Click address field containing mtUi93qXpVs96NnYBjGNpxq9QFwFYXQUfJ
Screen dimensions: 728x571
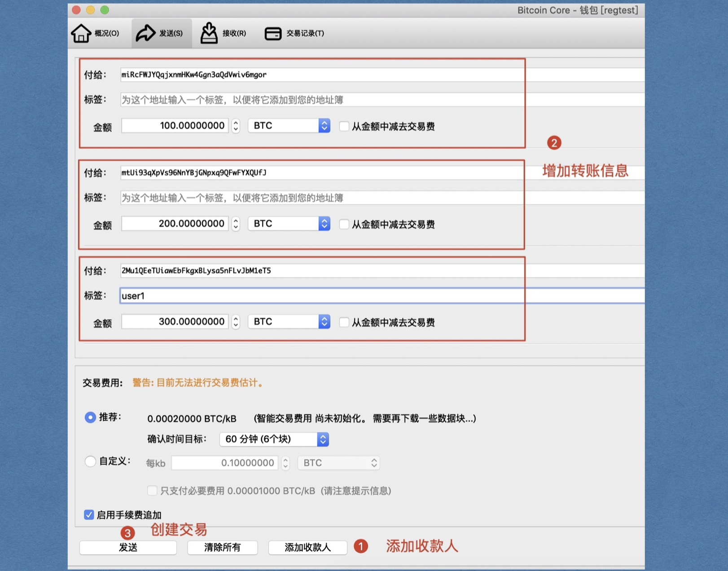point(382,173)
